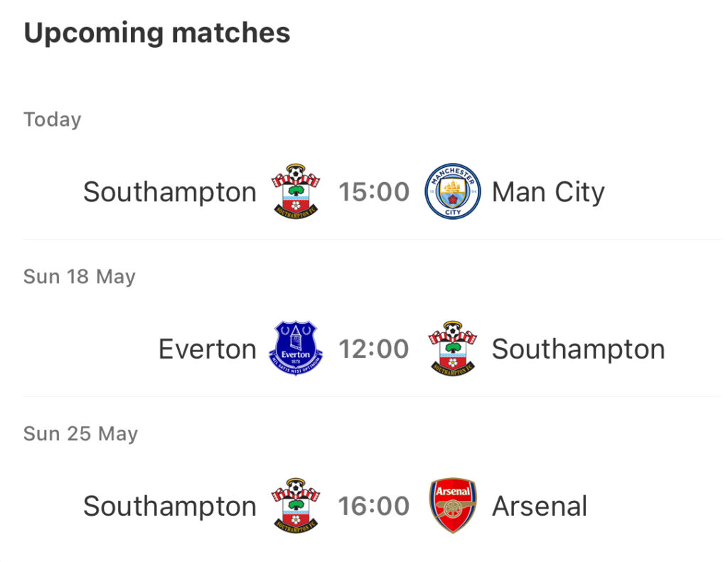Screen dimensions: 728x562
Task: Open the 16:00 kickoff match details
Action: [x=374, y=506]
